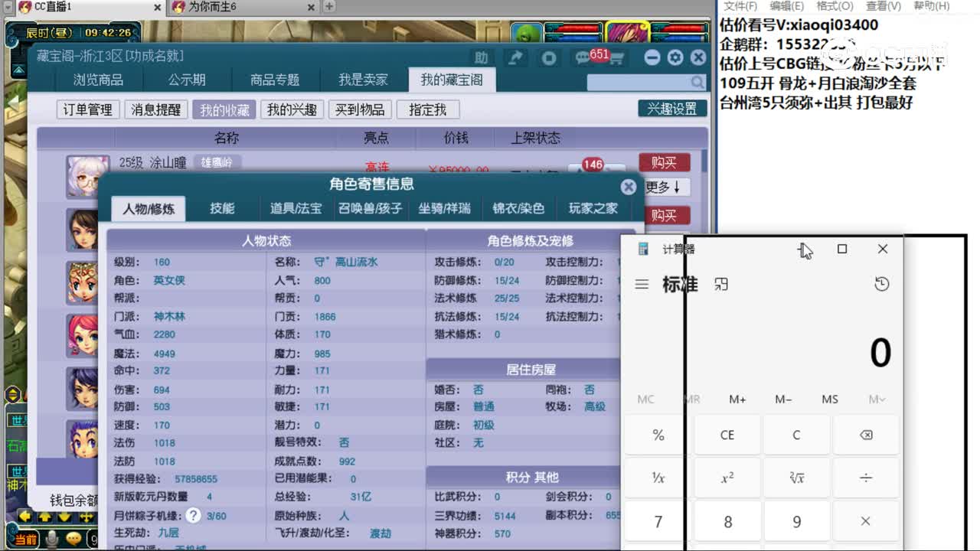Open the calculator hamburger navigation menu

point(642,284)
